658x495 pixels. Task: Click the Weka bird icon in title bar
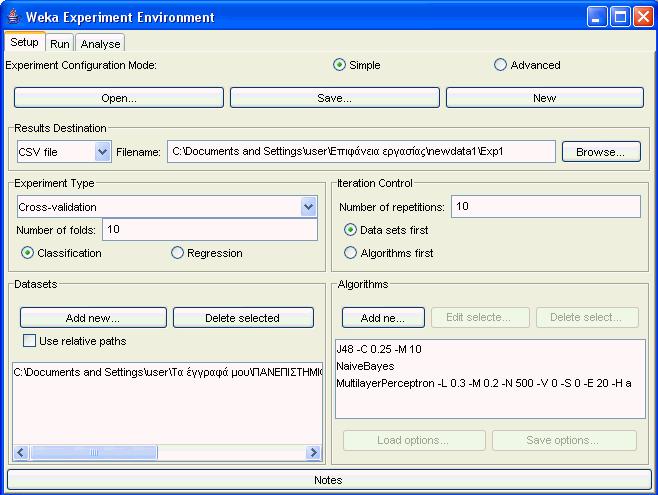13,16
